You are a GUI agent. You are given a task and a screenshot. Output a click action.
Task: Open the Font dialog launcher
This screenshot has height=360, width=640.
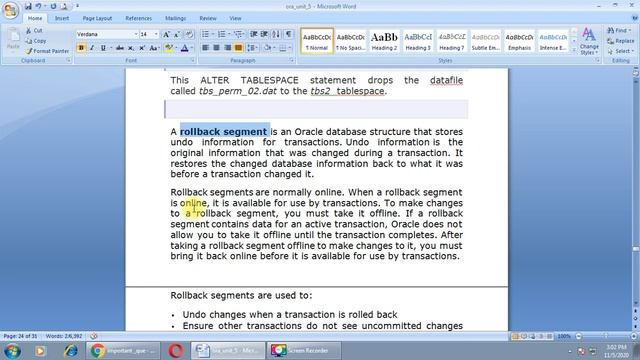(x=192, y=60)
